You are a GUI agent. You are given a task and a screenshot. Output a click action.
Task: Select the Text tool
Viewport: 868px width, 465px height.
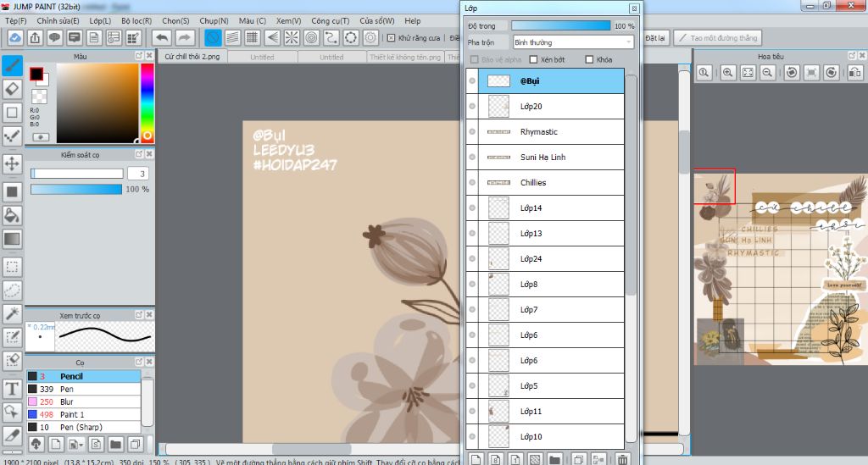pos(12,389)
